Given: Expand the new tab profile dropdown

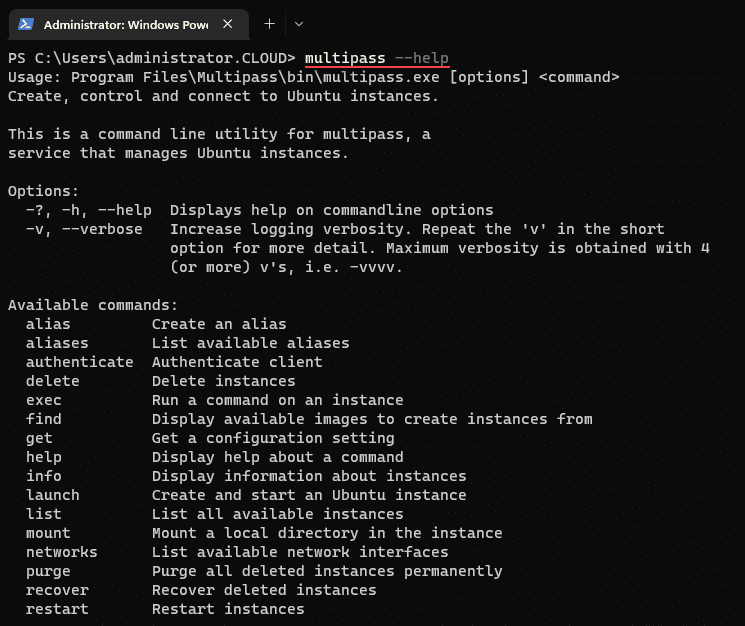Looking at the screenshot, I should point(299,24).
